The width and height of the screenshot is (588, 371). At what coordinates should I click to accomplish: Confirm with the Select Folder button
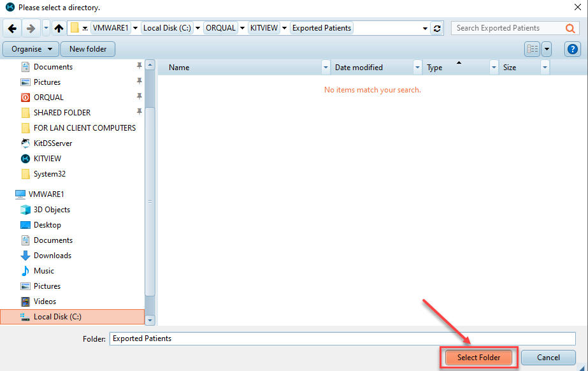(x=477, y=358)
